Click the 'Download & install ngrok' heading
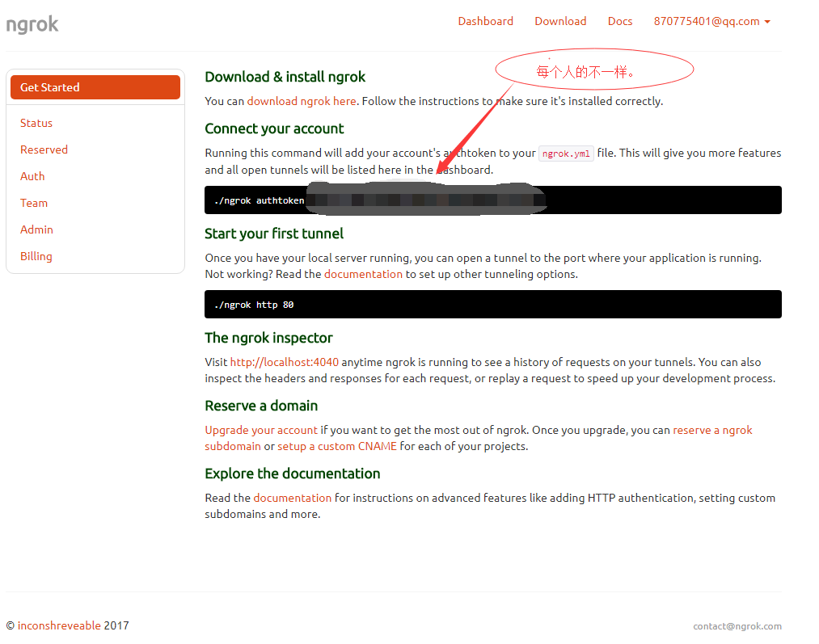 (285, 77)
